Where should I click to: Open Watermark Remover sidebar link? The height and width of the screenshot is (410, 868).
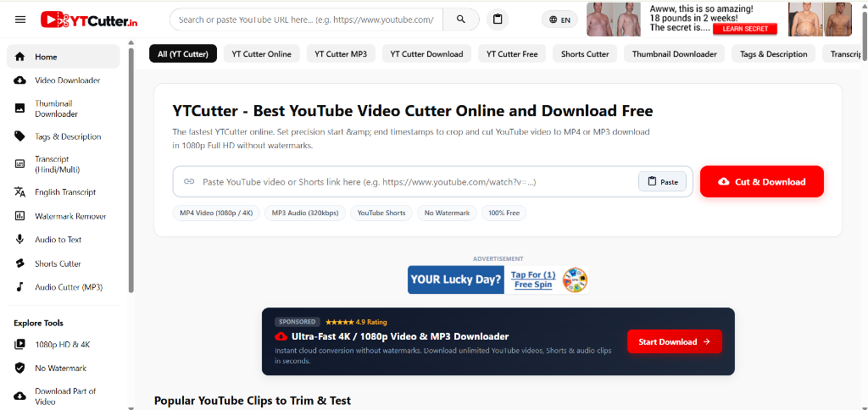(63, 216)
